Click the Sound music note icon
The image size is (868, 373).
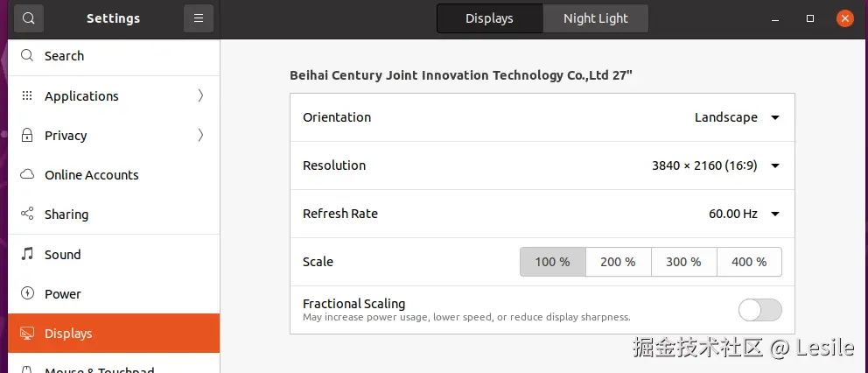pos(27,255)
